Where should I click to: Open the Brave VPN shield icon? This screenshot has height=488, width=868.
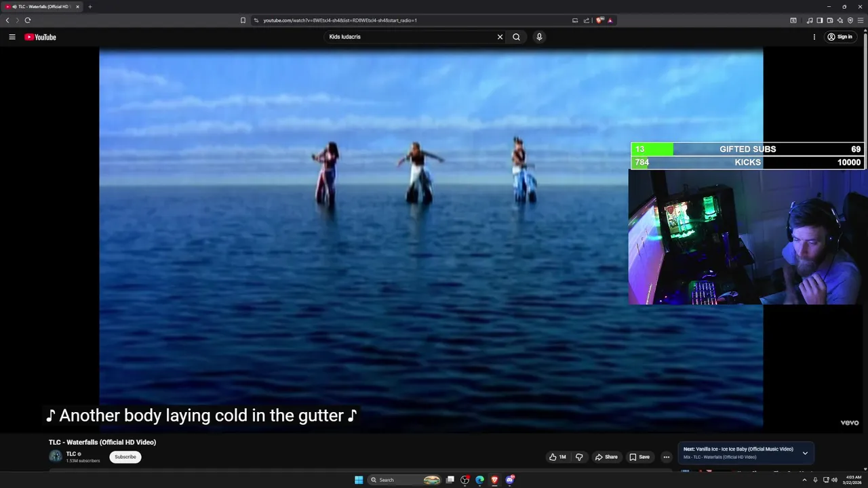click(x=850, y=20)
